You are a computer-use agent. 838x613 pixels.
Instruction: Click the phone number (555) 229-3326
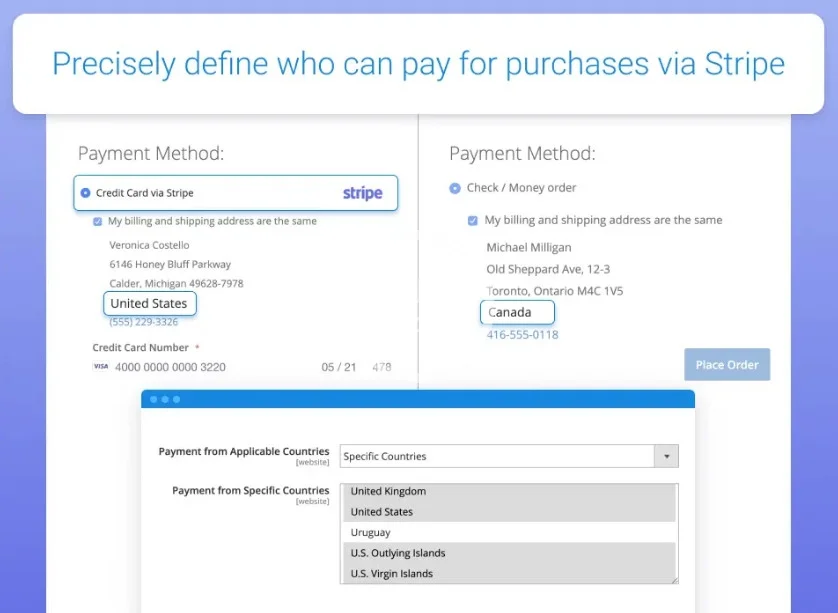pos(144,322)
